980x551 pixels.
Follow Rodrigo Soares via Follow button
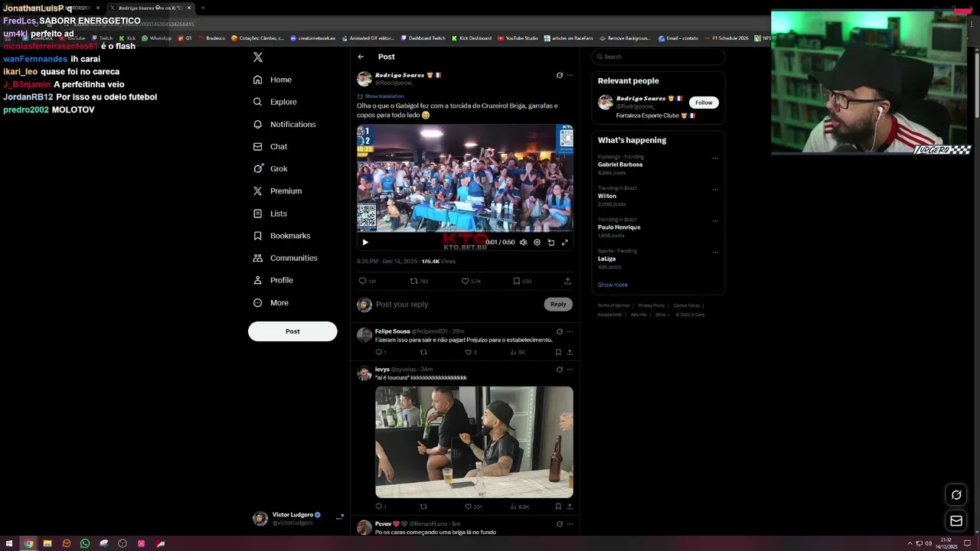tap(704, 103)
